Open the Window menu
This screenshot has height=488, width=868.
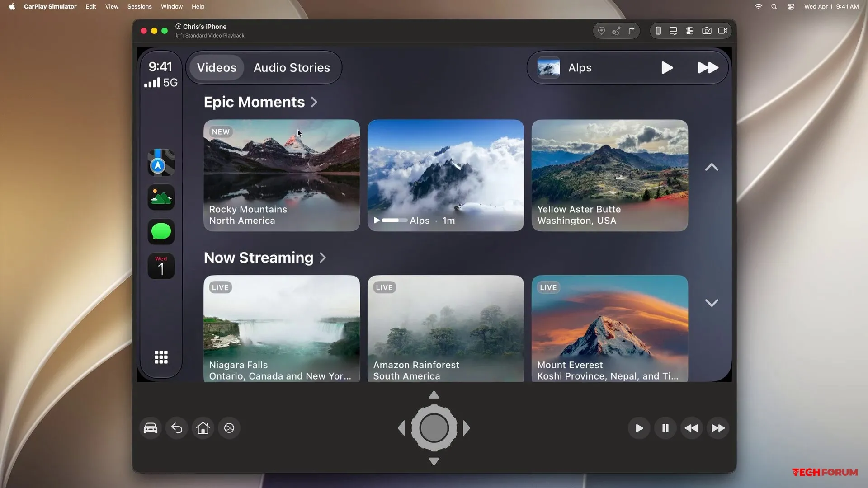pos(172,6)
